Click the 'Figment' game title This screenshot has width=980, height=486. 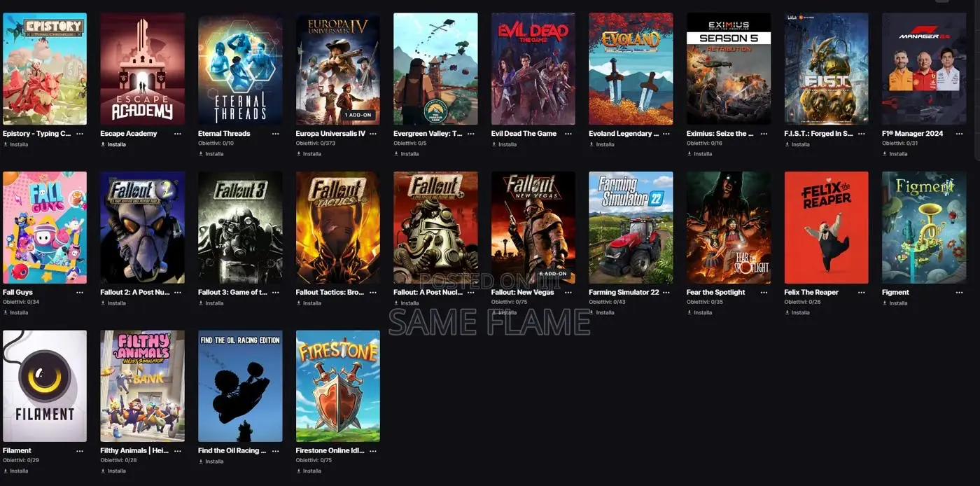[x=895, y=293]
